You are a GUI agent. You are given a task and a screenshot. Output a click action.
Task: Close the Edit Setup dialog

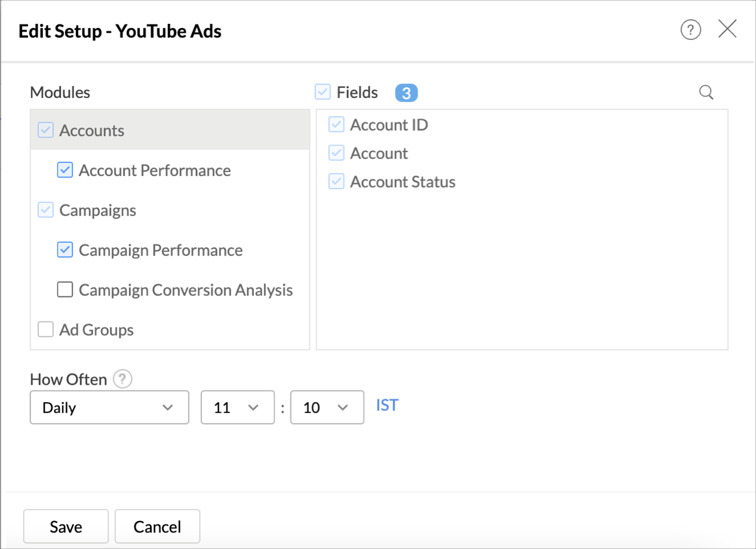pos(727,29)
